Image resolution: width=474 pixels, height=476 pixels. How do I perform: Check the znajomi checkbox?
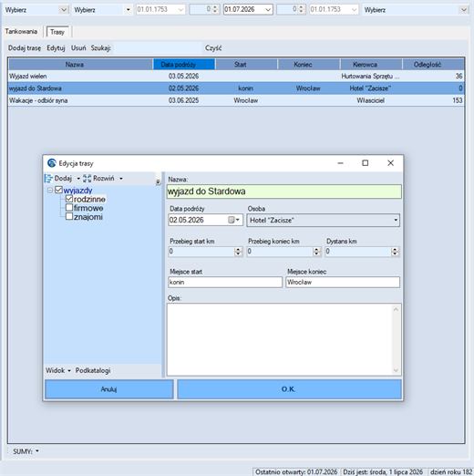pyautogui.click(x=69, y=216)
